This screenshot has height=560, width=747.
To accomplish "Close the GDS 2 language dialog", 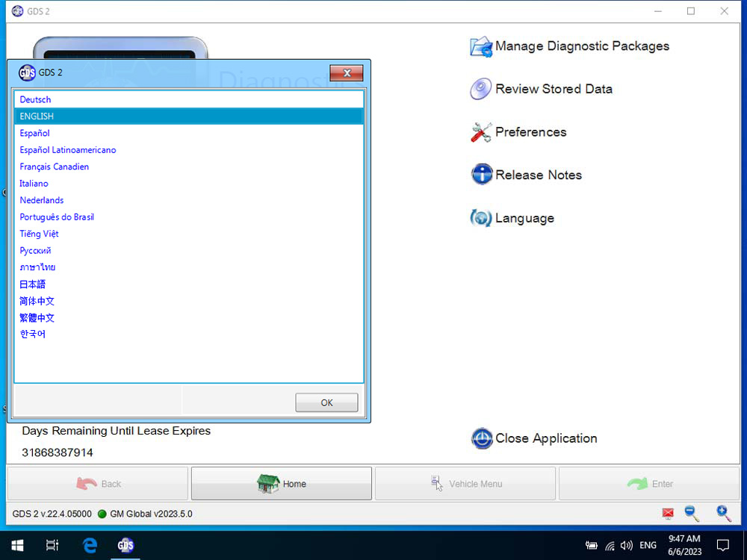I will [x=347, y=73].
